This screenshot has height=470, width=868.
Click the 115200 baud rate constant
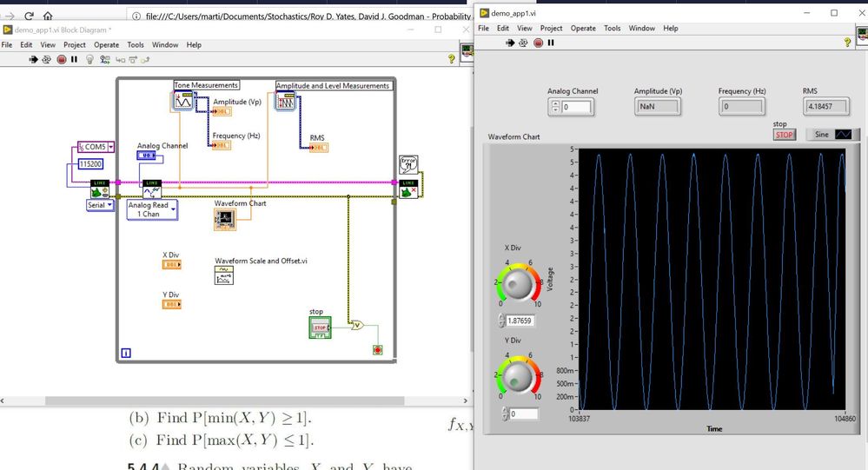click(x=90, y=164)
